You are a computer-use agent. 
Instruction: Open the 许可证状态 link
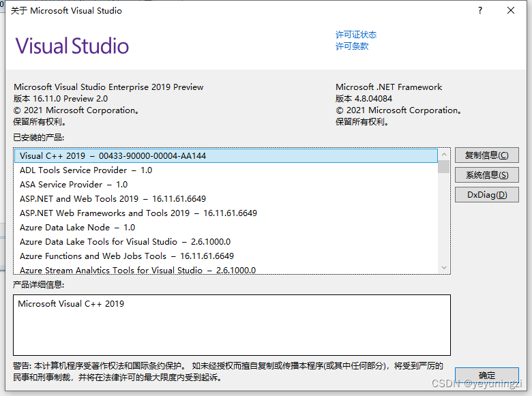pos(356,35)
